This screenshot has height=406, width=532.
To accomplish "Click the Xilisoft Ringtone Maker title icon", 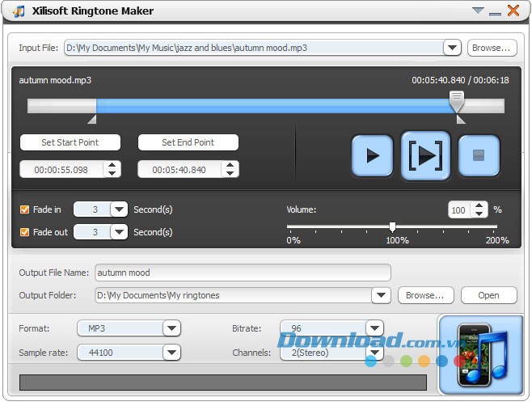I will [19, 11].
